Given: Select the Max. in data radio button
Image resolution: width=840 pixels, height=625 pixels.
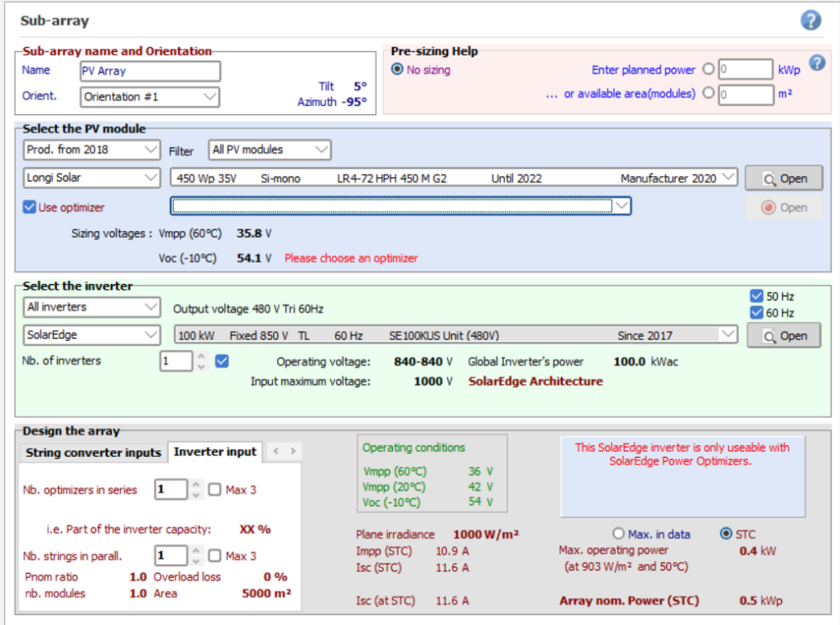Looking at the screenshot, I should tap(619, 534).
